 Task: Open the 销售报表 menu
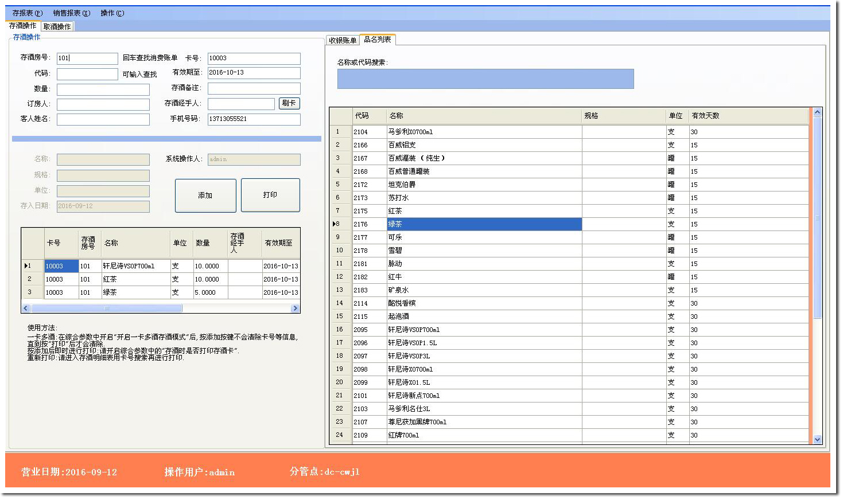pyautogui.click(x=71, y=13)
